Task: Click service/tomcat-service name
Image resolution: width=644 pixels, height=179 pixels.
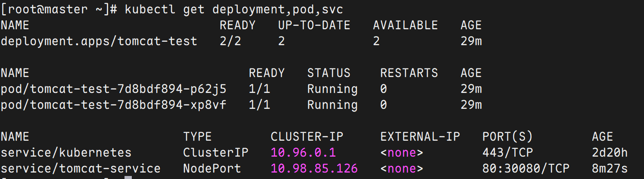Action: point(81,169)
